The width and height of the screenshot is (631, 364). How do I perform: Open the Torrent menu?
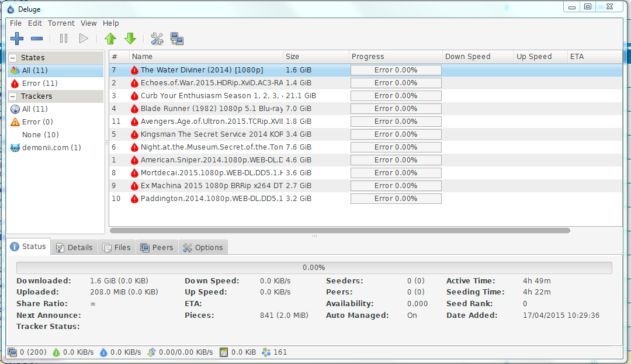pyautogui.click(x=61, y=23)
